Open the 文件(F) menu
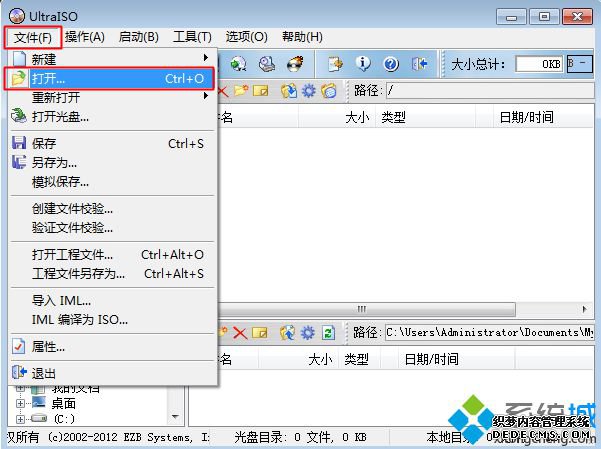This screenshot has height=449, width=601. [x=33, y=38]
